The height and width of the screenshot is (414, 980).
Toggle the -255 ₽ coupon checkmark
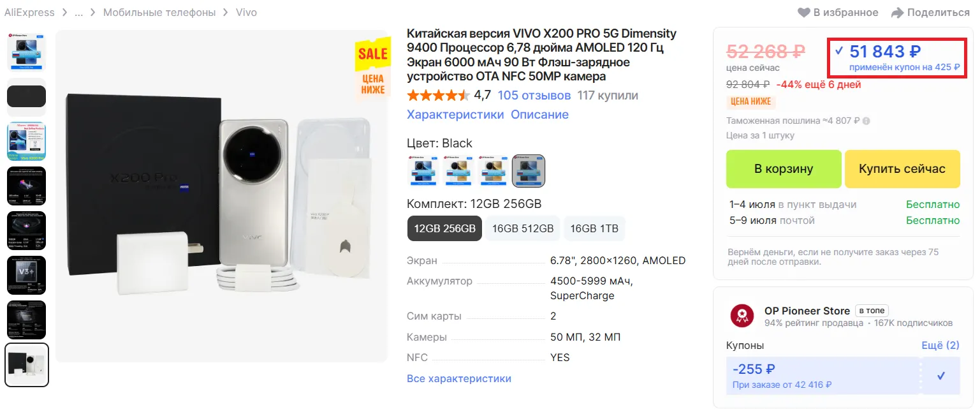click(940, 376)
